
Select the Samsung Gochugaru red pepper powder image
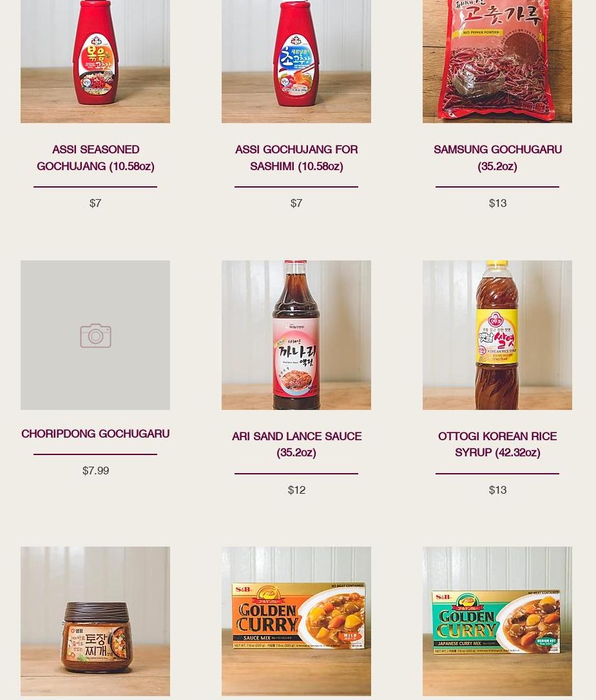coord(497,61)
